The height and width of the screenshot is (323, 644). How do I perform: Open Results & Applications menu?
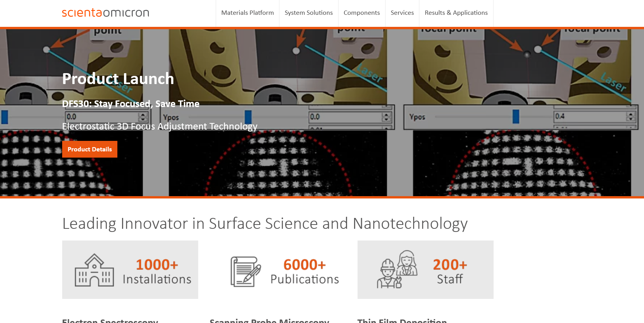(x=456, y=13)
